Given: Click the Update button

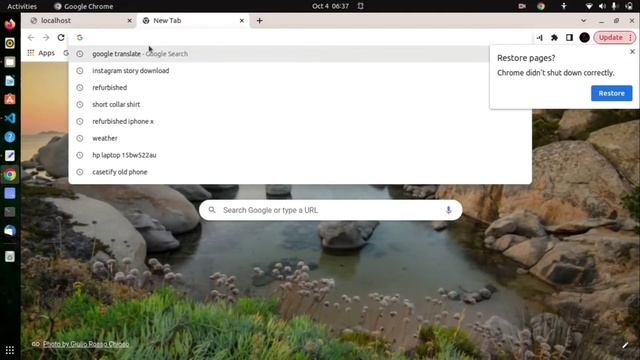Looking at the screenshot, I should click(611, 38).
